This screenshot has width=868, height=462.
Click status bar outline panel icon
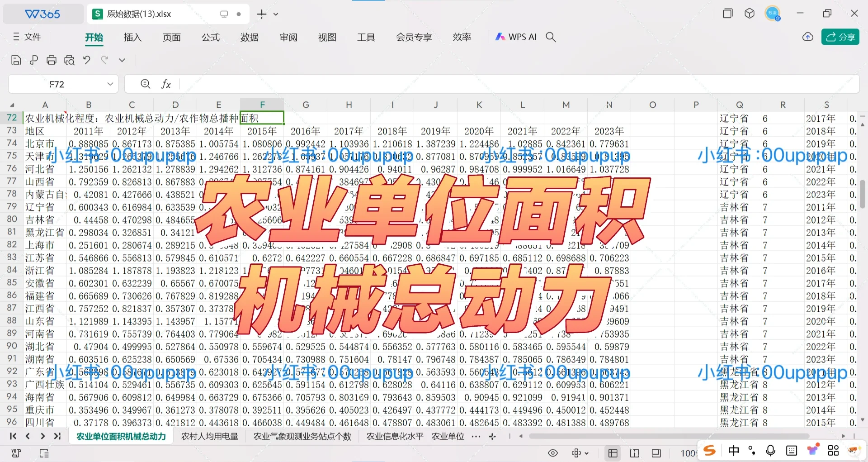click(44, 453)
